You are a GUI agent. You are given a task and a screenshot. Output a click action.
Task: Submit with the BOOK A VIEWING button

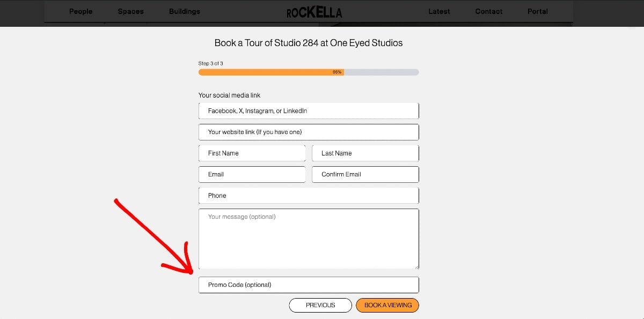tap(387, 305)
